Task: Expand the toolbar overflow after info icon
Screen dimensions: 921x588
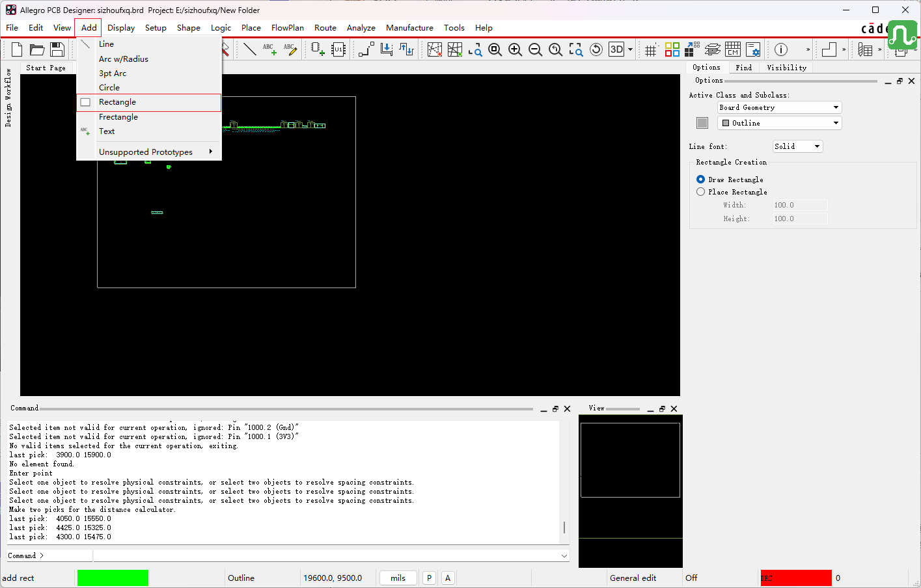Action: tap(808, 49)
